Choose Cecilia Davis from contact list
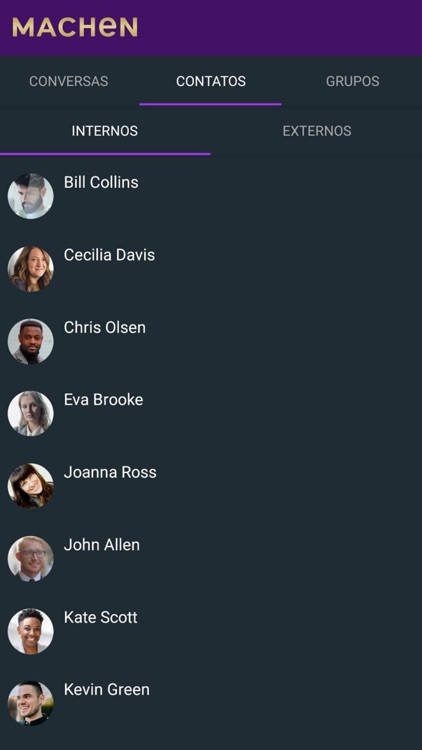 pos(110,255)
